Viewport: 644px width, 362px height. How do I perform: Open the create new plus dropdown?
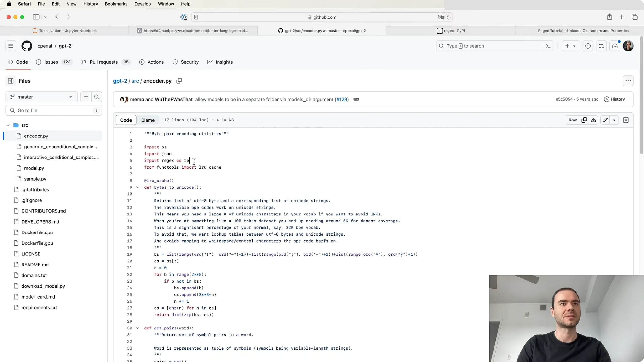pos(570,46)
